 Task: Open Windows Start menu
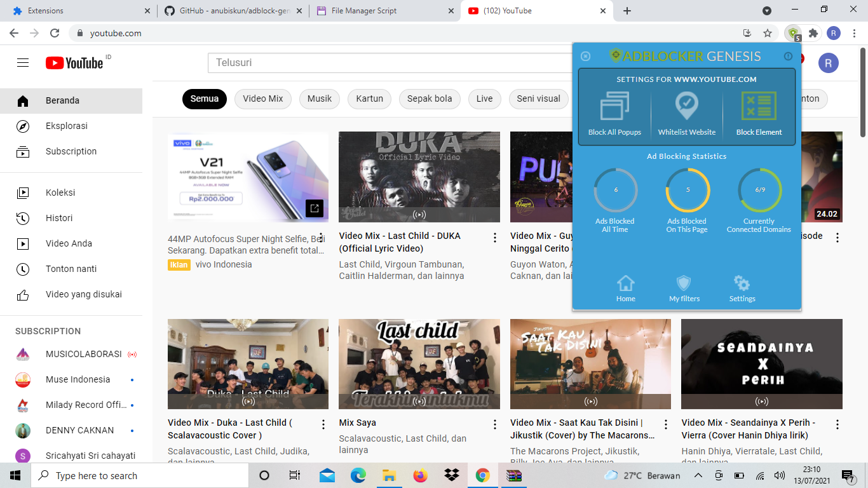[x=15, y=475]
